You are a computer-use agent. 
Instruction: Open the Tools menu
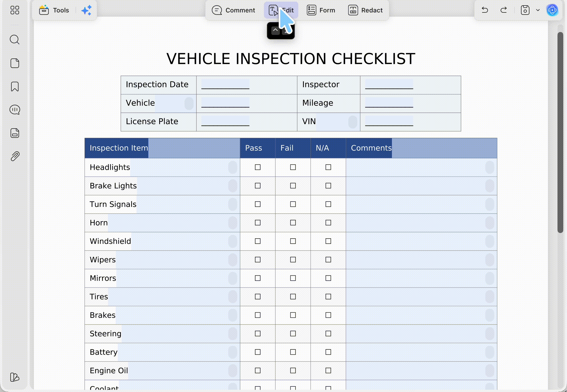pyautogui.click(x=54, y=10)
